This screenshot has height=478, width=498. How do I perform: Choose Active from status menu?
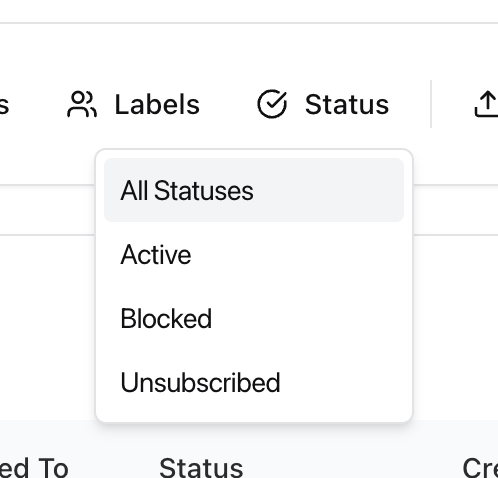tap(254, 254)
